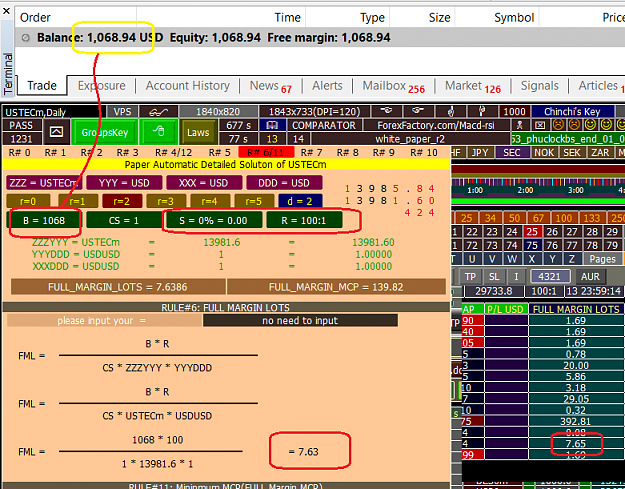Toggle the blue d = 2 option
This screenshot has width=625, height=489.
(300, 201)
